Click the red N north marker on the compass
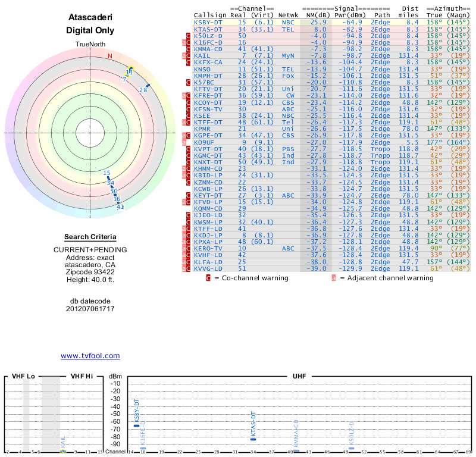The image size is (476, 457). point(110,57)
